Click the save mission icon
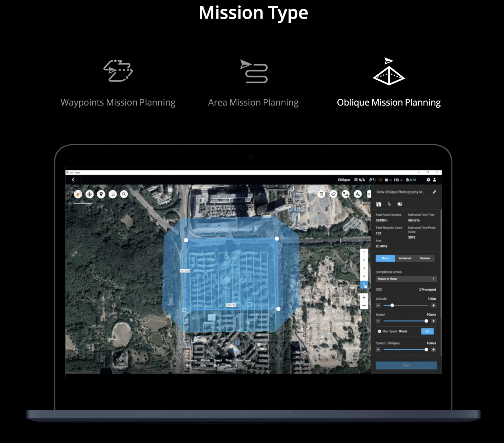 (x=378, y=204)
